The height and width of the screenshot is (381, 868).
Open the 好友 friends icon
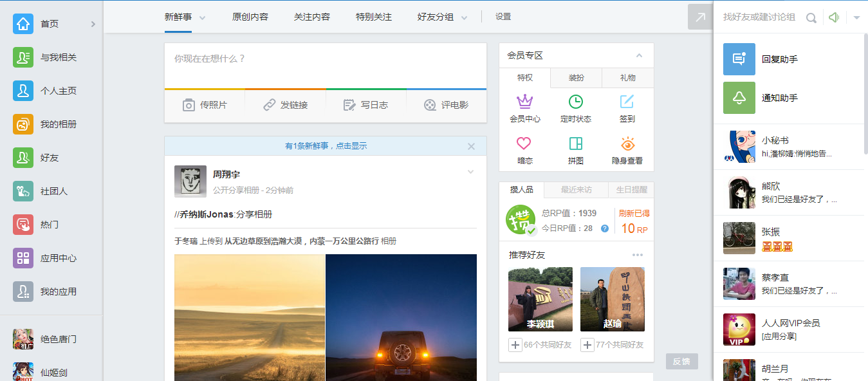(x=23, y=158)
